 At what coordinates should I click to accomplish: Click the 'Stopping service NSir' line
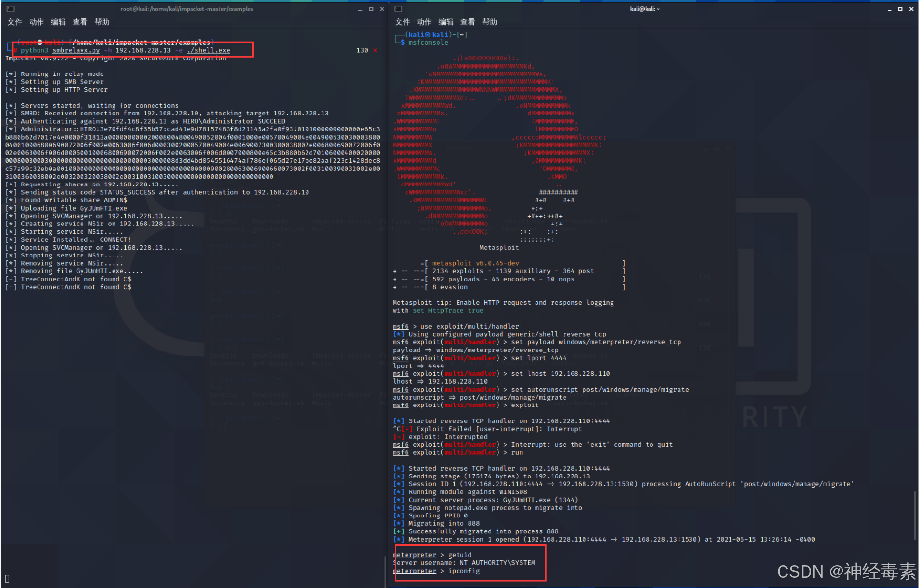(65, 256)
